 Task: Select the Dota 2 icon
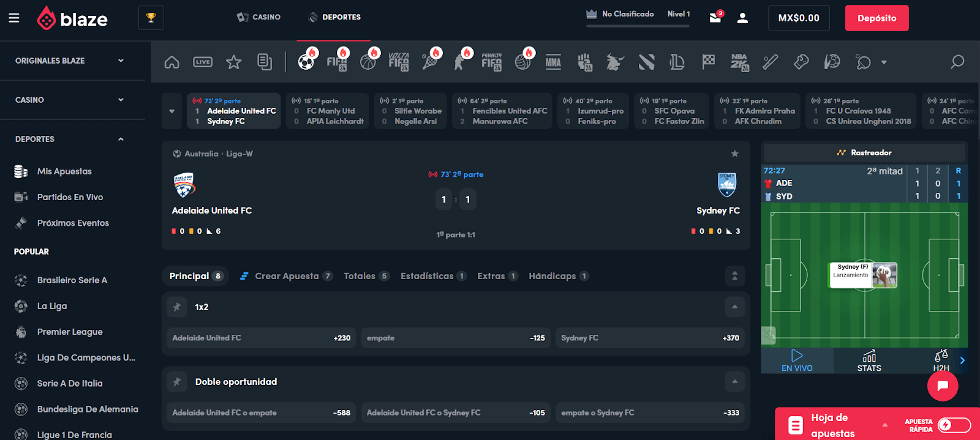pos(646,62)
